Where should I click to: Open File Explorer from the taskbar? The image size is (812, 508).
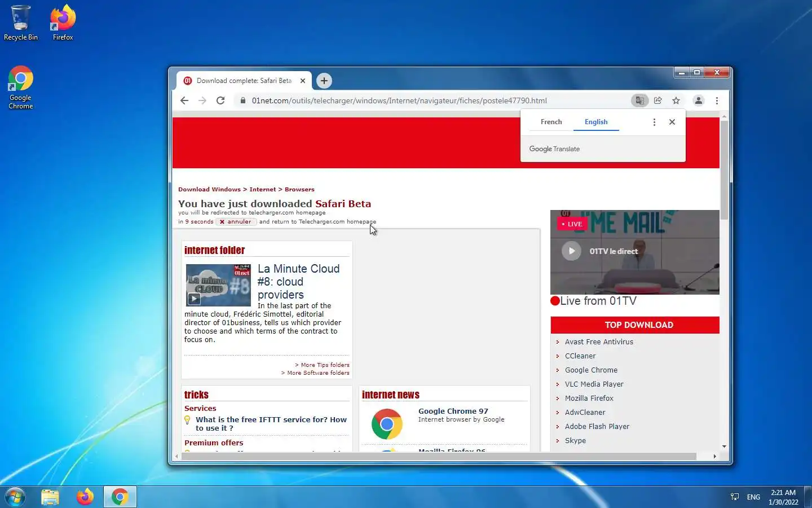[50, 497]
